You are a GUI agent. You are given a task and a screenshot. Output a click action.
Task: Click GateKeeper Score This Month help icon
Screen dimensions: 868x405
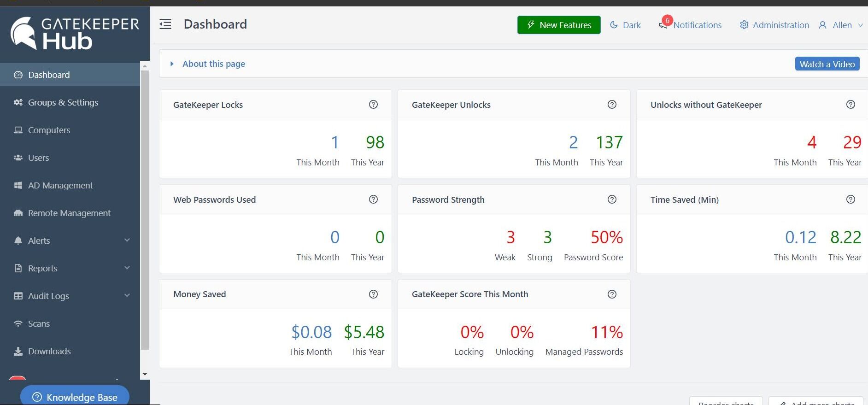[612, 294]
